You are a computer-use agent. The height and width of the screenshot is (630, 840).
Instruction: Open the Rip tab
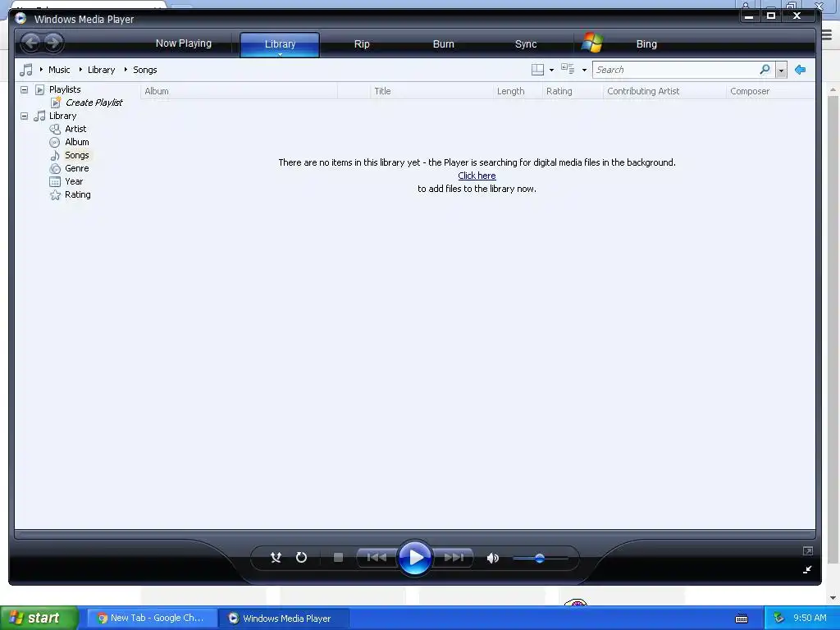[362, 44]
